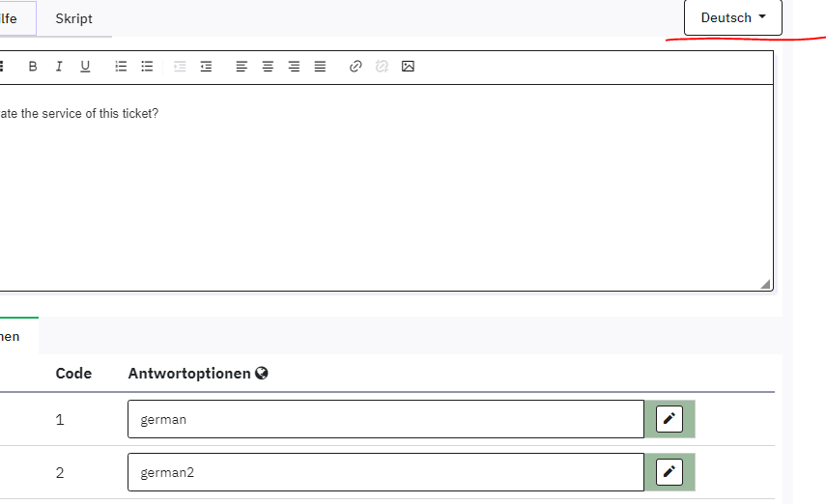The width and height of the screenshot is (826, 504).
Task: Align text to the right
Action: [294, 67]
